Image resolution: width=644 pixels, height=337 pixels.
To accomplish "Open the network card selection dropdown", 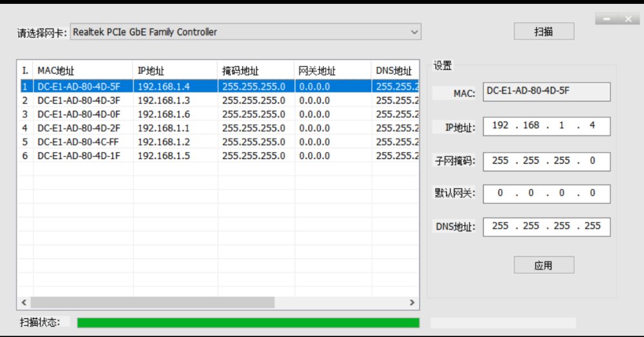I will [x=245, y=32].
